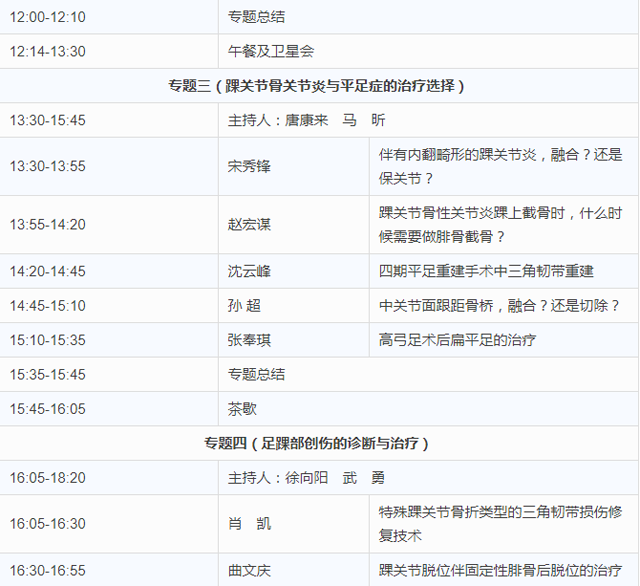The height and width of the screenshot is (586, 640).
Task: Select speaker name 宋秀锋
Action: 249,166
